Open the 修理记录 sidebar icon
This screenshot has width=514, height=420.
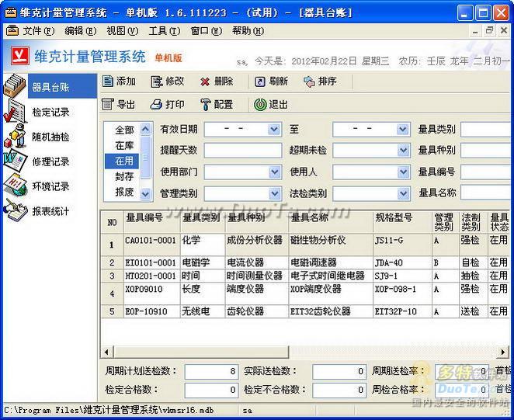point(15,161)
